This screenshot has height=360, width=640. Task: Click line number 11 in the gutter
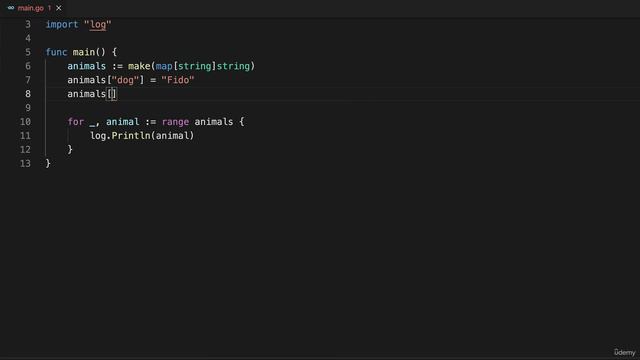point(25,136)
